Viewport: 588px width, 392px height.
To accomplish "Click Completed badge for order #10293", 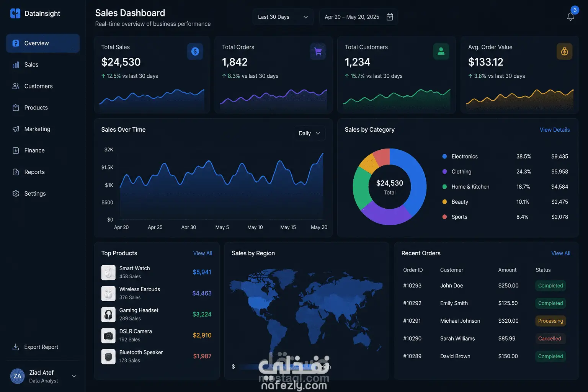I will [550, 286].
